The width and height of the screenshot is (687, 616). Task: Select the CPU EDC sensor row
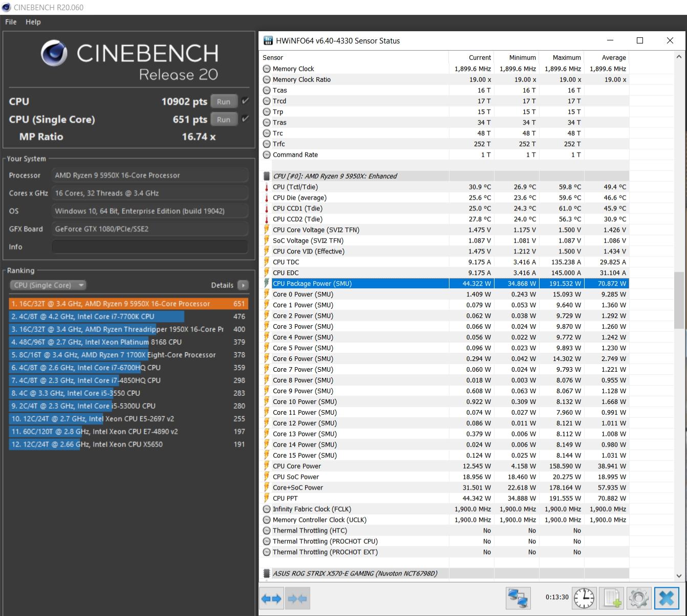pyautogui.click(x=445, y=273)
